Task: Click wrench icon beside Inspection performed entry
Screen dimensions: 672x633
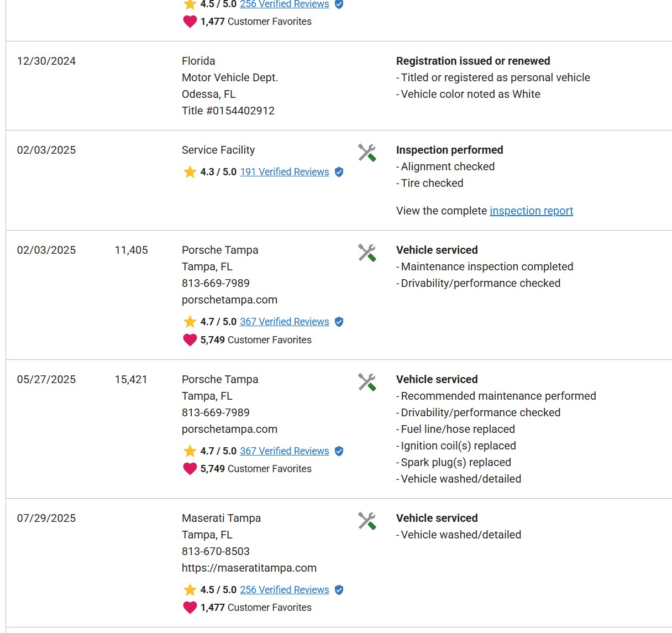Action: (366, 153)
